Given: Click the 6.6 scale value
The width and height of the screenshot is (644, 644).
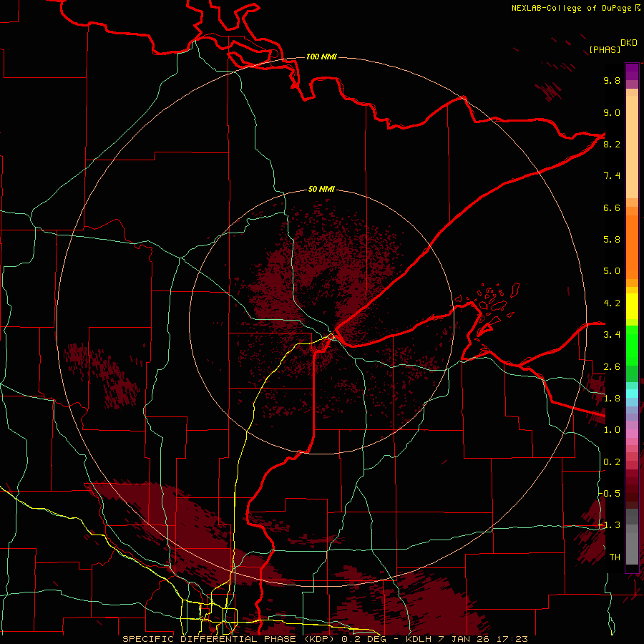Looking at the screenshot, I should [x=612, y=208].
